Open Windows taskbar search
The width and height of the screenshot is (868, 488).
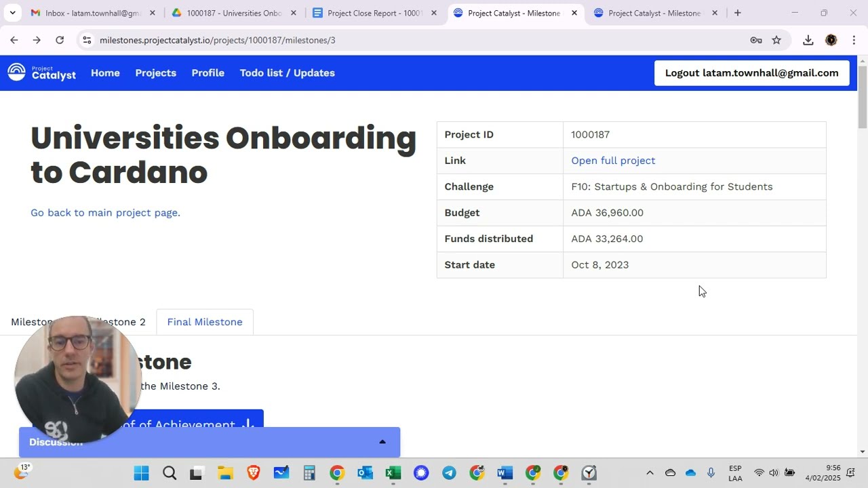click(x=170, y=472)
